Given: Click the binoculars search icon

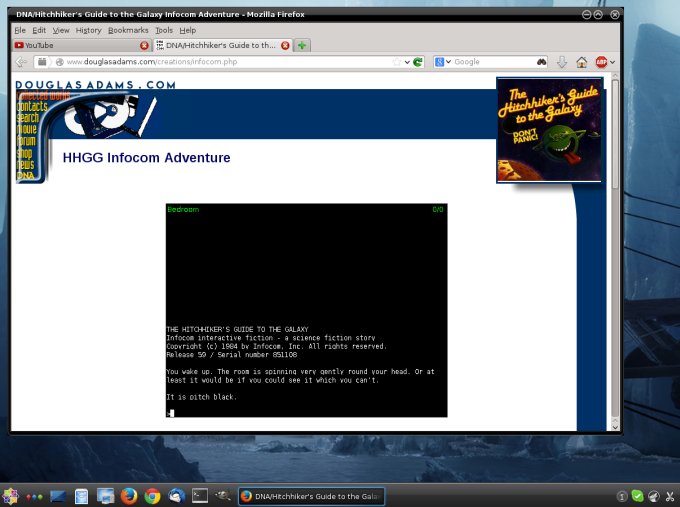Looking at the screenshot, I should pos(541,62).
